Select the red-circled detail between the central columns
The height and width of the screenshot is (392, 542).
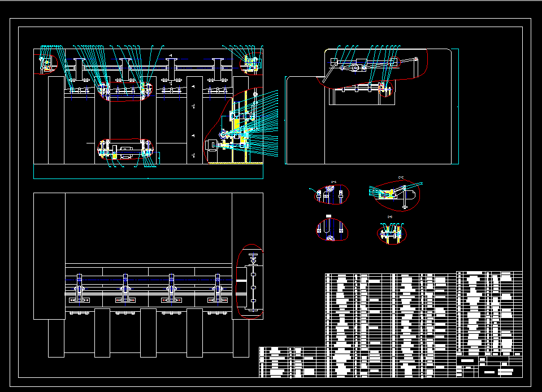(124, 92)
